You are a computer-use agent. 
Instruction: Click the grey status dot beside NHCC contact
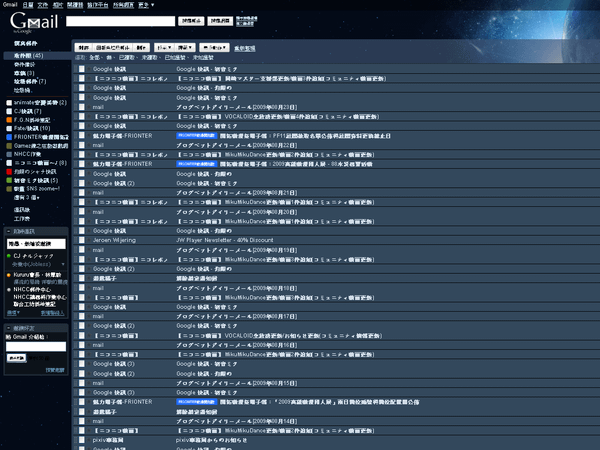[9, 290]
